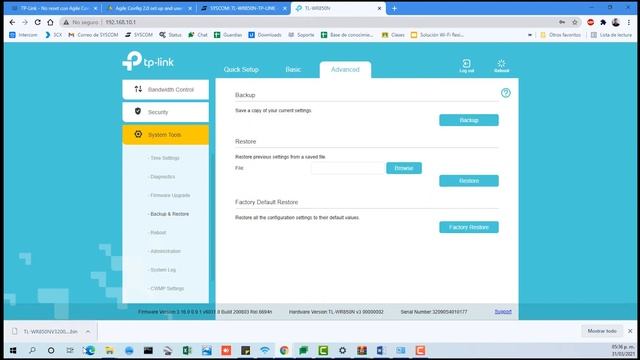Switch to Agile Config 2.0 browser tab
The image size is (640, 360).
pyautogui.click(x=149, y=8)
